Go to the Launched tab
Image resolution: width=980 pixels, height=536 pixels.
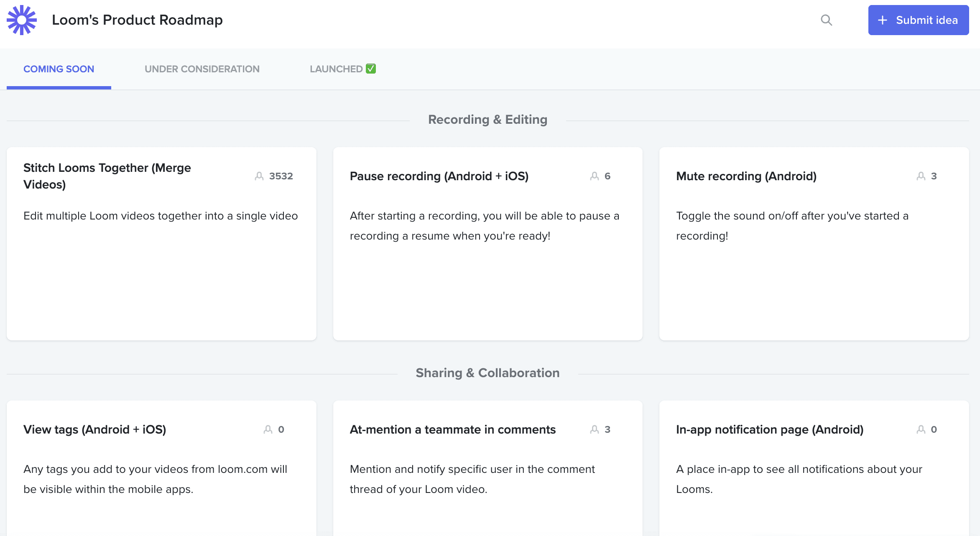coord(343,69)
